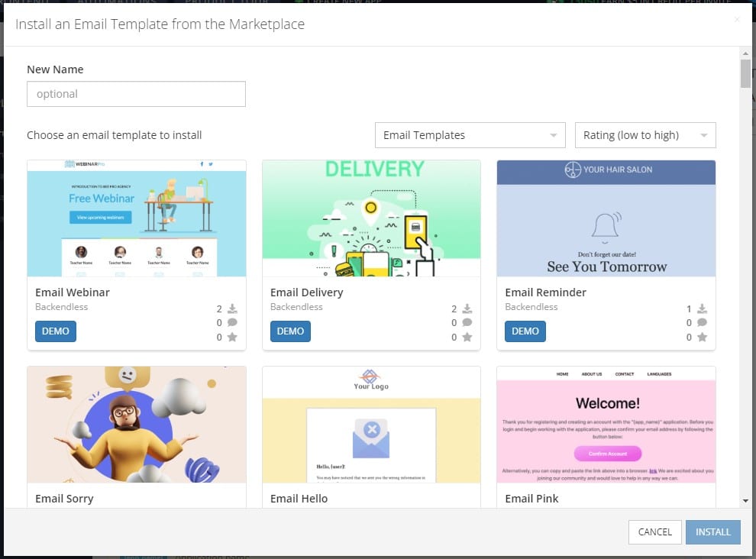Screen dimensions: 756x559
Task: Click the star icon on Email Reminder card
Action: click(x=702, y=337)
